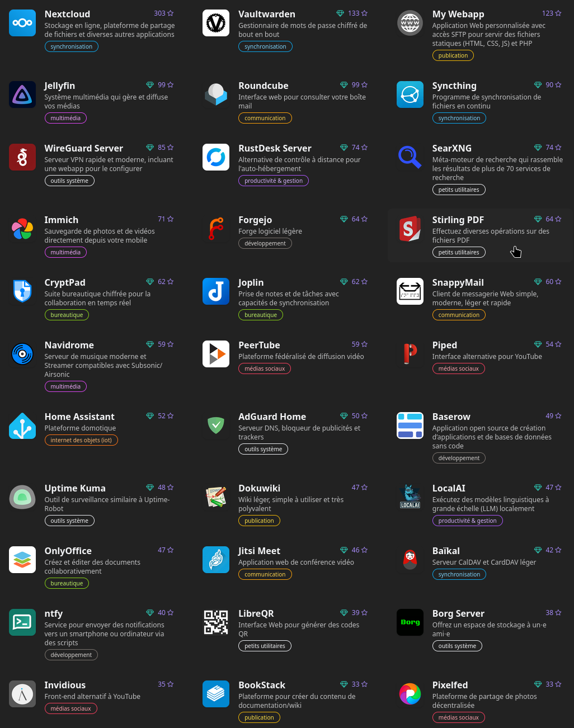Open the Nextcloud app icon
The image size is (574, 728).
tap(22, 23)
